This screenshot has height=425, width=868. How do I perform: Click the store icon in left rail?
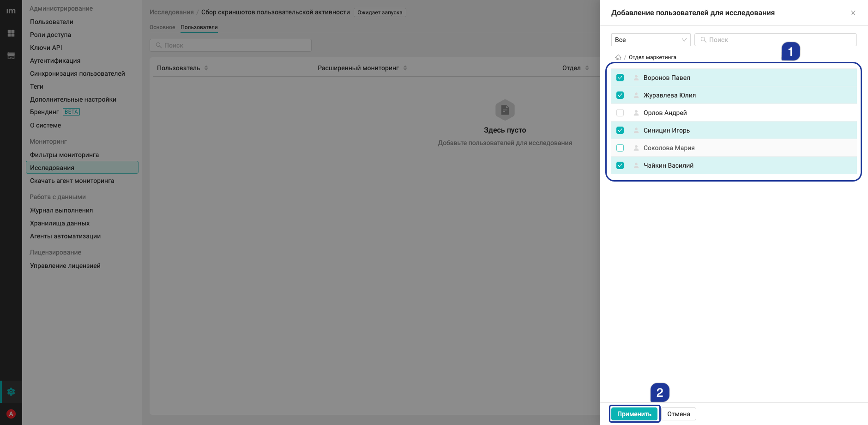coord(11,55)
